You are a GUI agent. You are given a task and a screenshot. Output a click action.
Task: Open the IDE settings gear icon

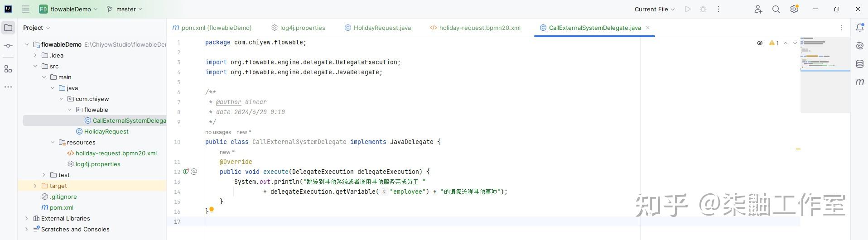coord(794,9)
